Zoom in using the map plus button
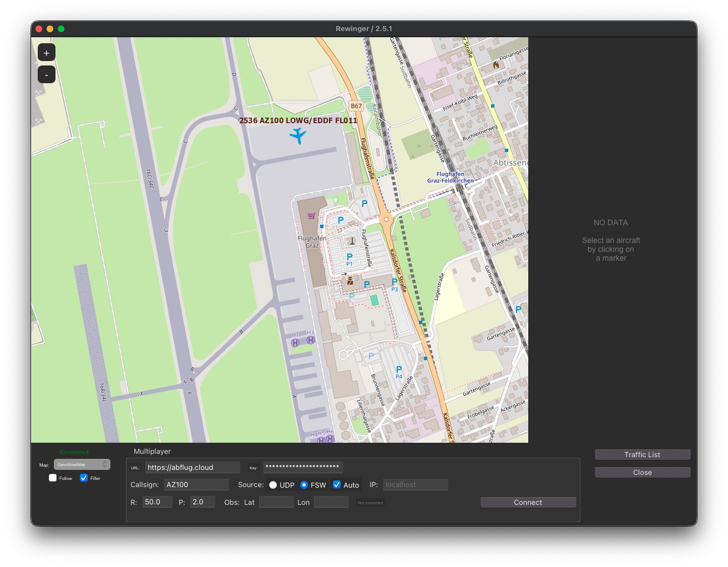This screenshot has height=567, width=728. coord(46,52)
